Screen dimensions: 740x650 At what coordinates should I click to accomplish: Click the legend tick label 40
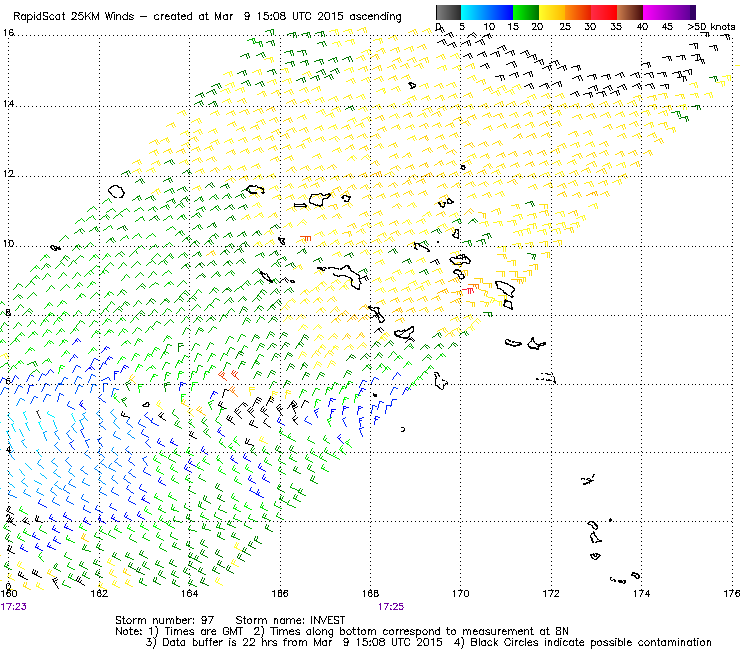pos(642,26)
